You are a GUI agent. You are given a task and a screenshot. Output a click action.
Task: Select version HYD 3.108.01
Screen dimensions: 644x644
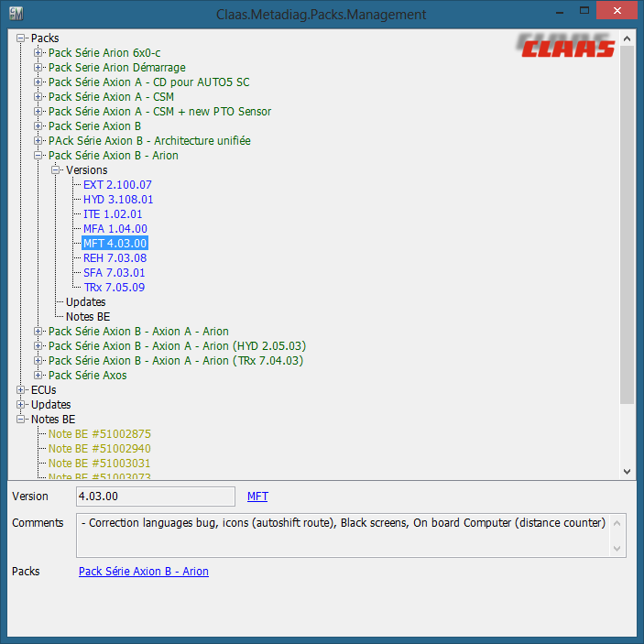click(x=118, y=200)
